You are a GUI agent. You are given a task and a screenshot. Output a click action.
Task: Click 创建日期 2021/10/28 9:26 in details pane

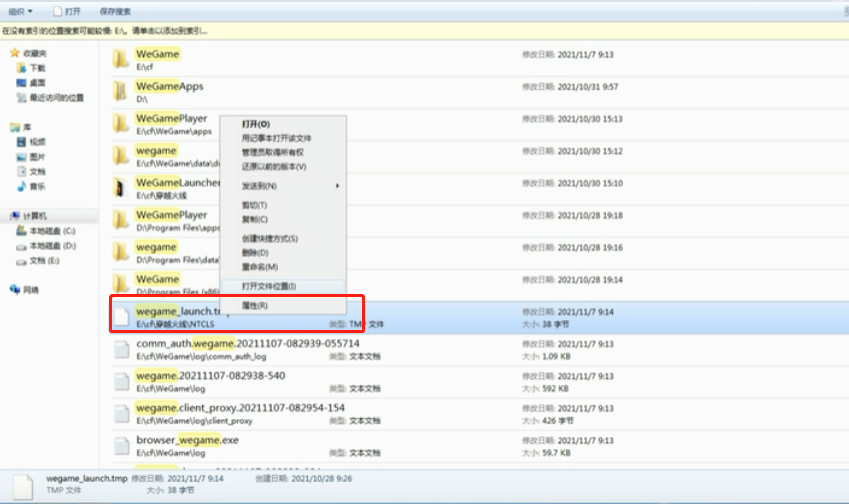click(304, 479)
